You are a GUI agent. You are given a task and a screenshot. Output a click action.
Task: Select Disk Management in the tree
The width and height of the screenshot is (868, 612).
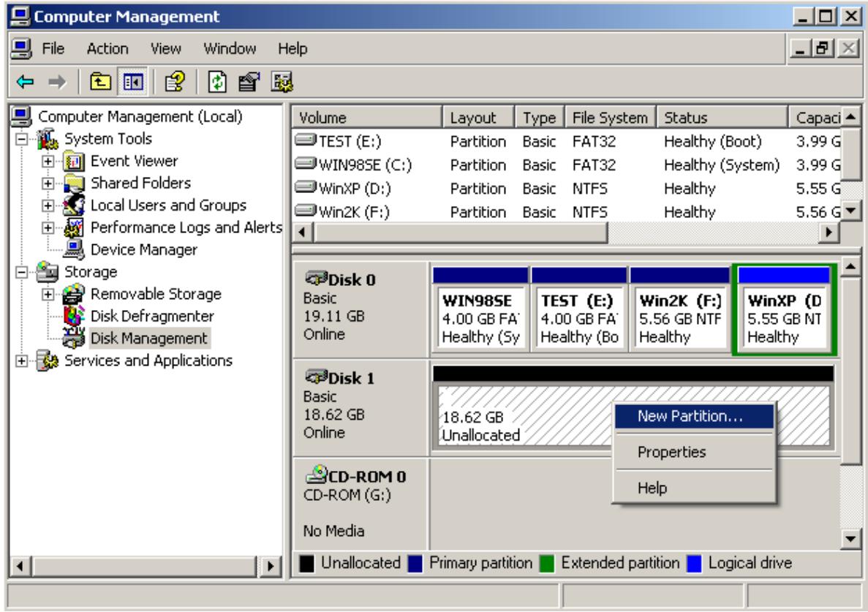point(149,338)
